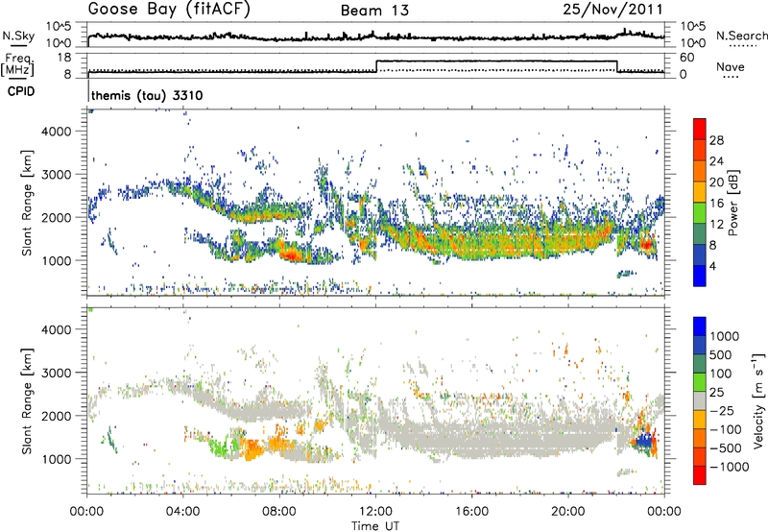Viewport: 768px width, 532px height.
Task: Click the "N.Sky" legend label
Action: point(18,36)
